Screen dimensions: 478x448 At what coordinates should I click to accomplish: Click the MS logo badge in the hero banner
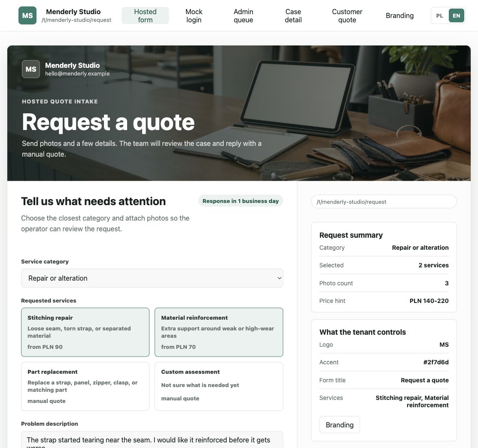pos(31,69)
